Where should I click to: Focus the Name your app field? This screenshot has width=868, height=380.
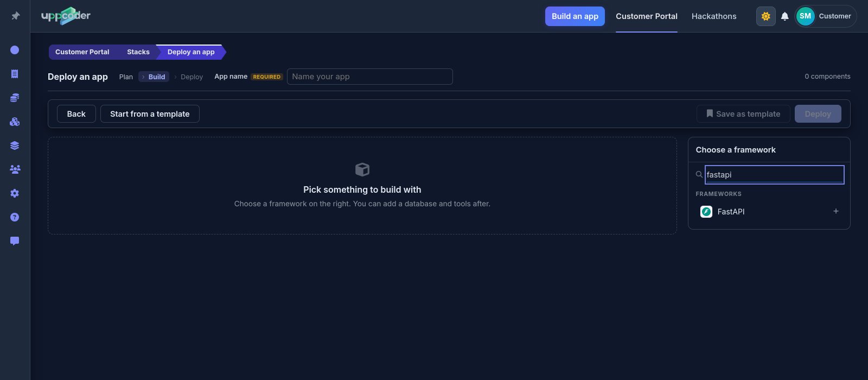[370, 77]
